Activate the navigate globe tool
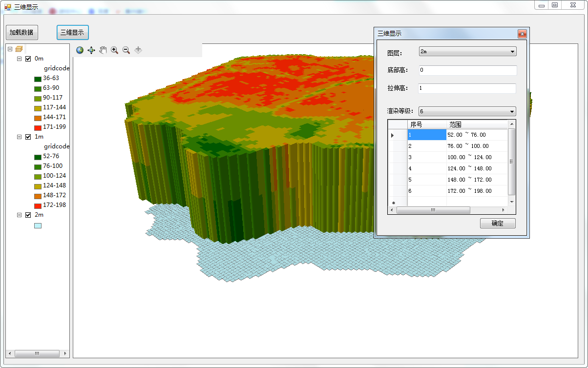This screenshot has height=368, width=588. (x=91, y=50)
